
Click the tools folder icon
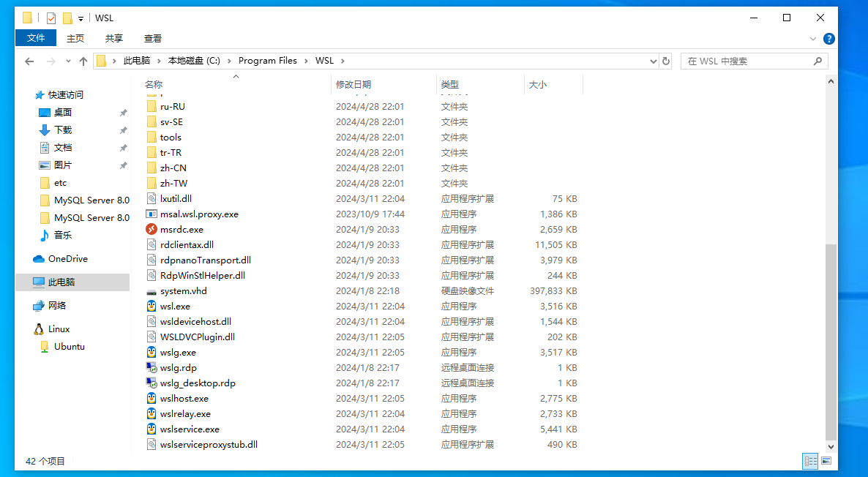click(x=151, y=137)
